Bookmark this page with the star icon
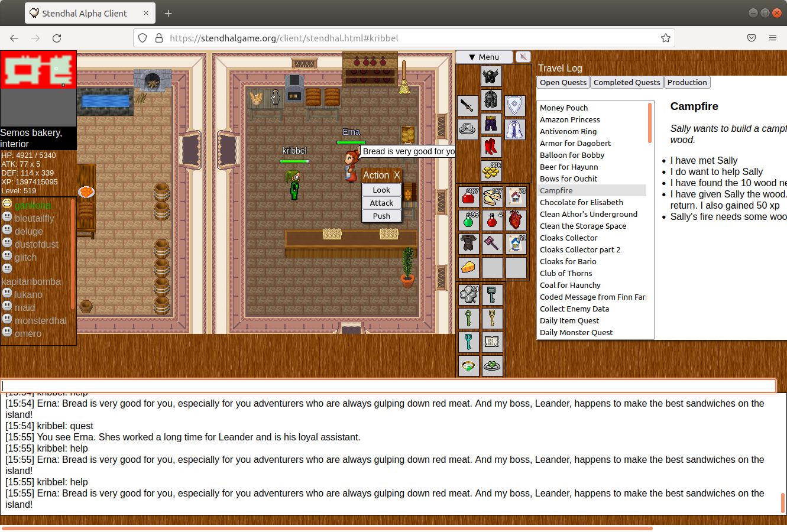787x532 pixels. (x=665, y=38)
